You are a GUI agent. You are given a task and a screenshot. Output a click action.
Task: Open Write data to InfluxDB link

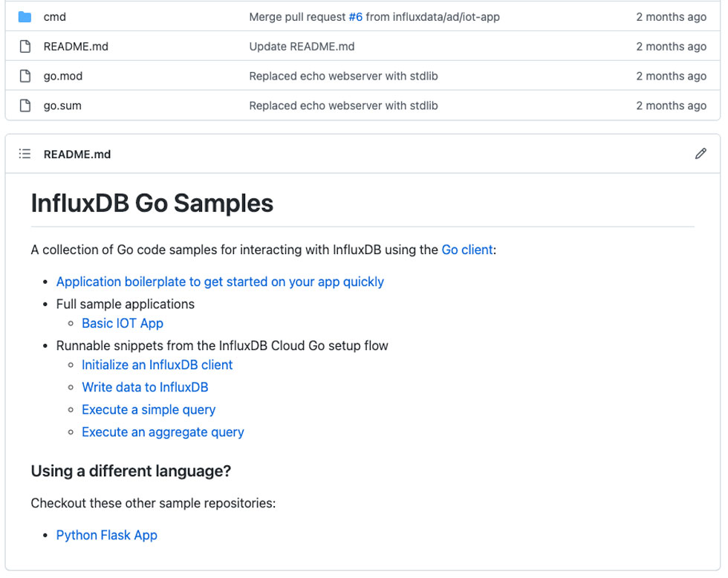tap(145, 387)
